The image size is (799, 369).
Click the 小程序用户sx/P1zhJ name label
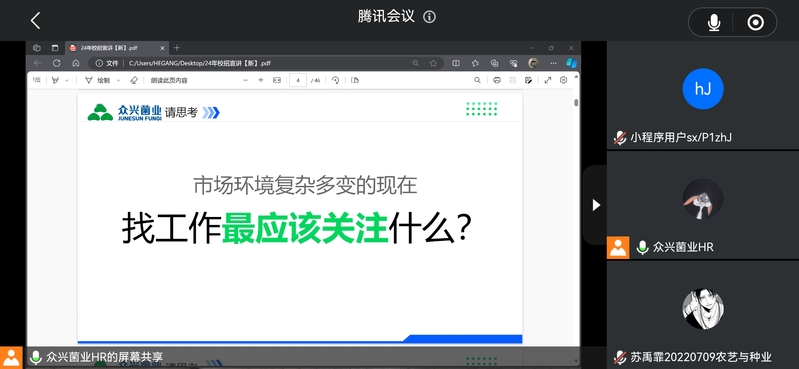click(681, 137)
